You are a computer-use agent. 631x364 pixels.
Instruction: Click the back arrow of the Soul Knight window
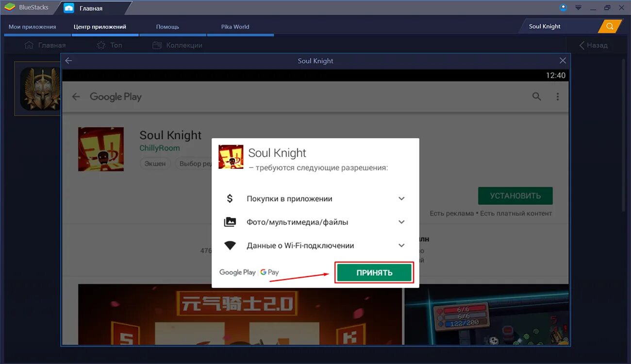coord(68,61)
